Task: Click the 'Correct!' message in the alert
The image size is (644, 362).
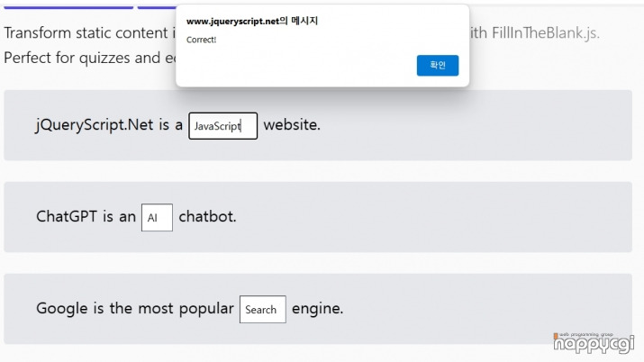Action: pyautogui.click(x=201, y=40)
